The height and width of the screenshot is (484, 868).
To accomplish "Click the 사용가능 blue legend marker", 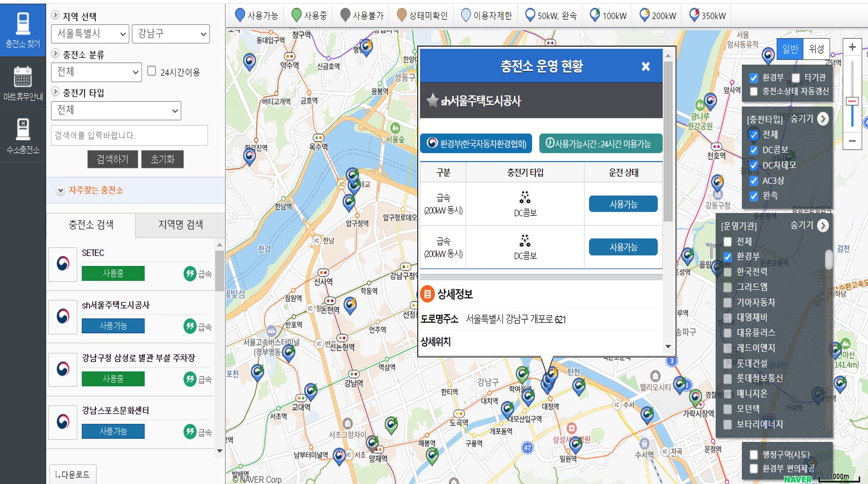I will point(240,15).
